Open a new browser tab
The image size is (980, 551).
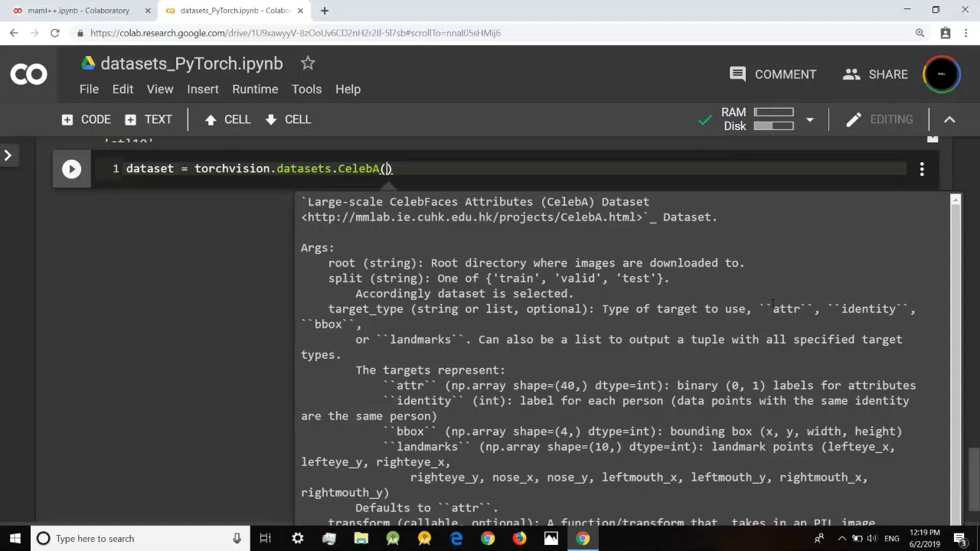coord(325,11)
